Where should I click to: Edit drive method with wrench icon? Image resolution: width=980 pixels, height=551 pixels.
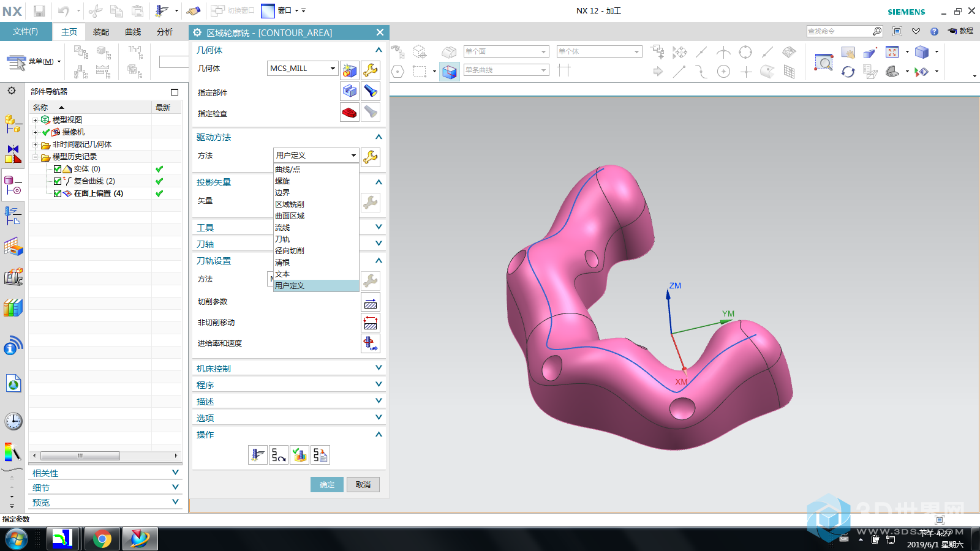371,157
